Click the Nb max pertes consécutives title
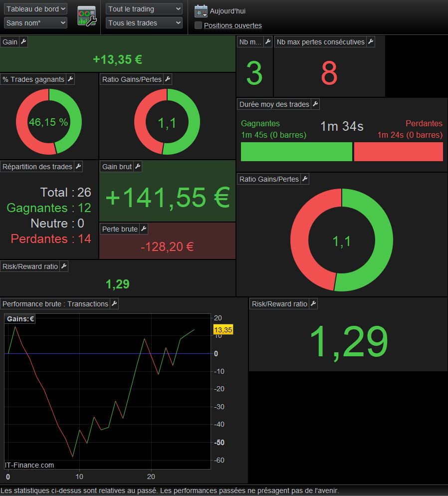The width and height of the screenshot is (448, 496). [321, 42]
